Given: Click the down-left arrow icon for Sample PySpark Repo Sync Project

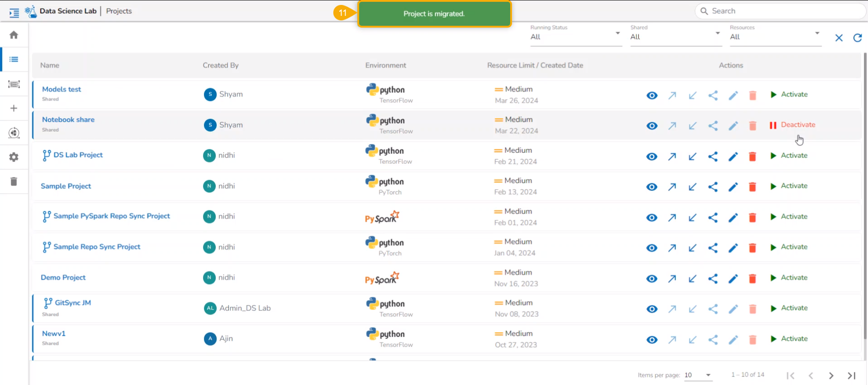Looking at the screenshot, I should pos(693,218).
